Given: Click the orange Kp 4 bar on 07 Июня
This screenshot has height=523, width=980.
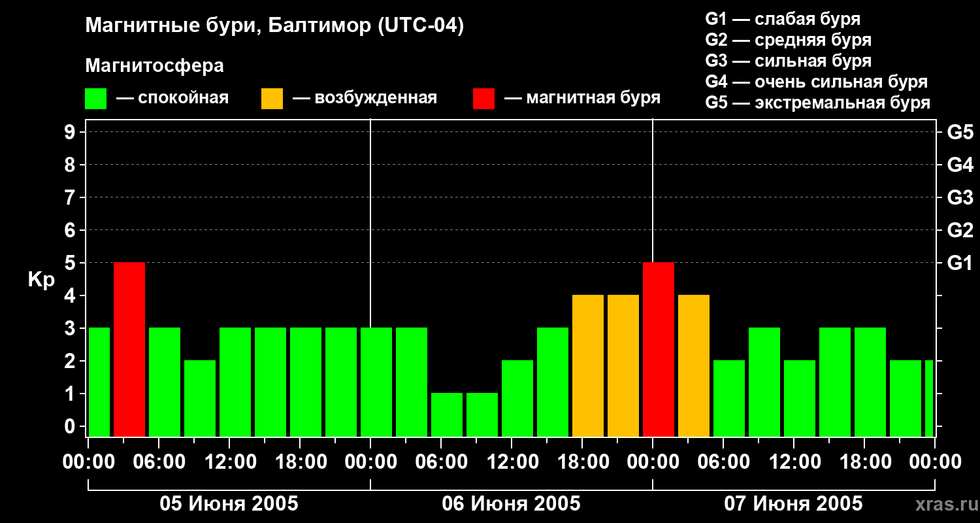Looking at the screenshot, I should [x=694, y=366].
